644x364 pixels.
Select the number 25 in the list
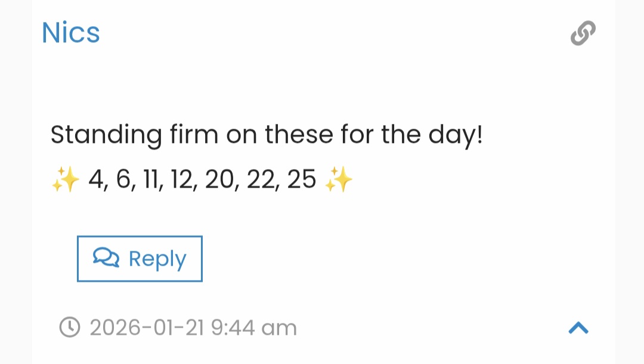click(x=303, y=179)
